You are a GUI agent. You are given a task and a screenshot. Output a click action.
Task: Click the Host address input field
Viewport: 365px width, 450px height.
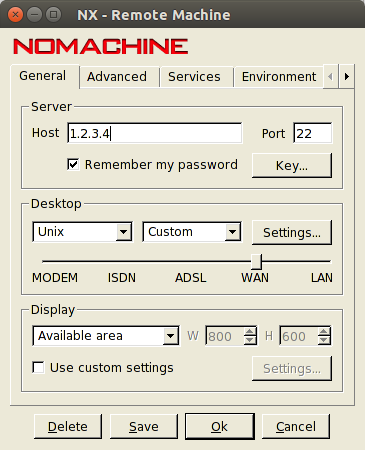tap(155, 133)
